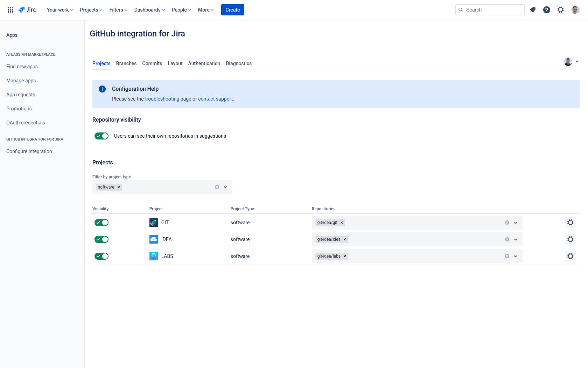This screenshot has width=588, height=368.
Task: Click the Configuration Help info icon
Action: [x=102, y=89]
